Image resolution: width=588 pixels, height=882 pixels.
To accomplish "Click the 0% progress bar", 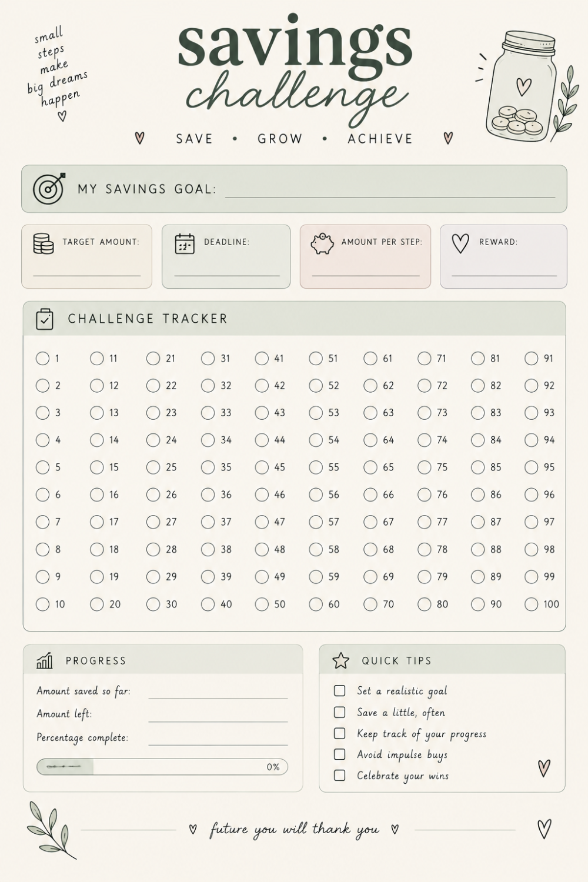I will [x=162, y=767].
